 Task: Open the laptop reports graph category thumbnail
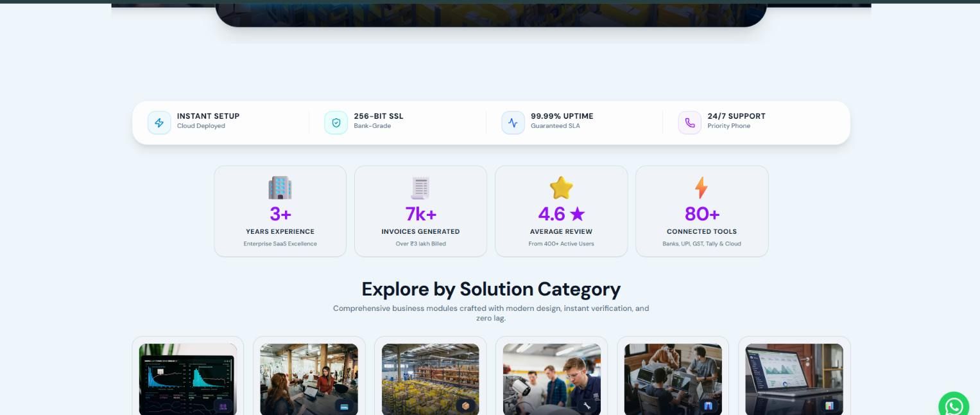pyautogui.click(x=794, y=379)
